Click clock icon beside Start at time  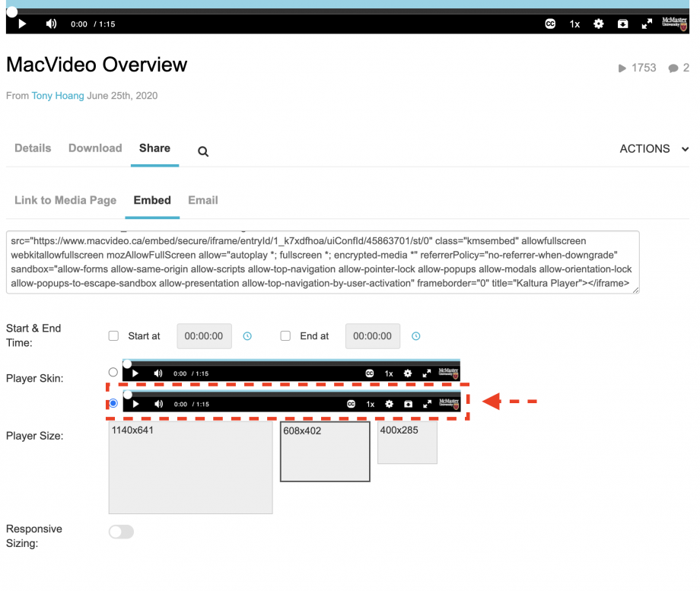(247, 336)
